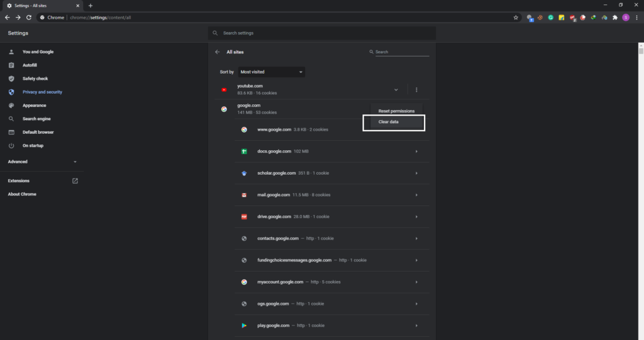The image size is (644, 340).
Task: Click the www.google.com site entry
Action: [x=332, y=129]
